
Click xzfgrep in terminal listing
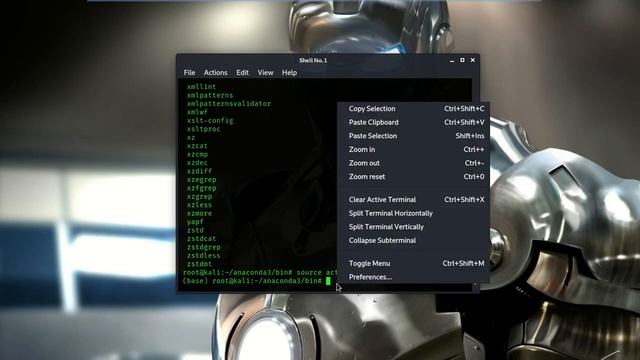pos(201,188)
